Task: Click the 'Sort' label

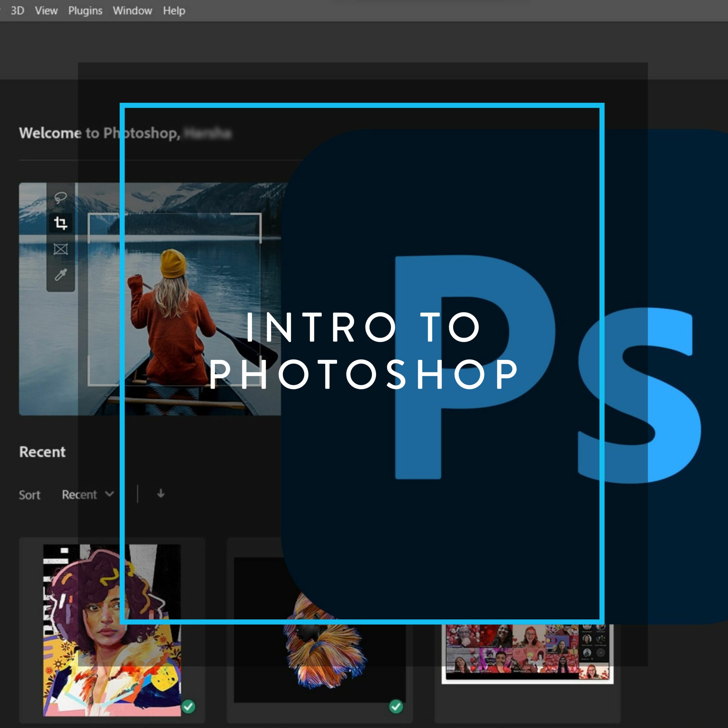Action: click(x=29, y=495)
